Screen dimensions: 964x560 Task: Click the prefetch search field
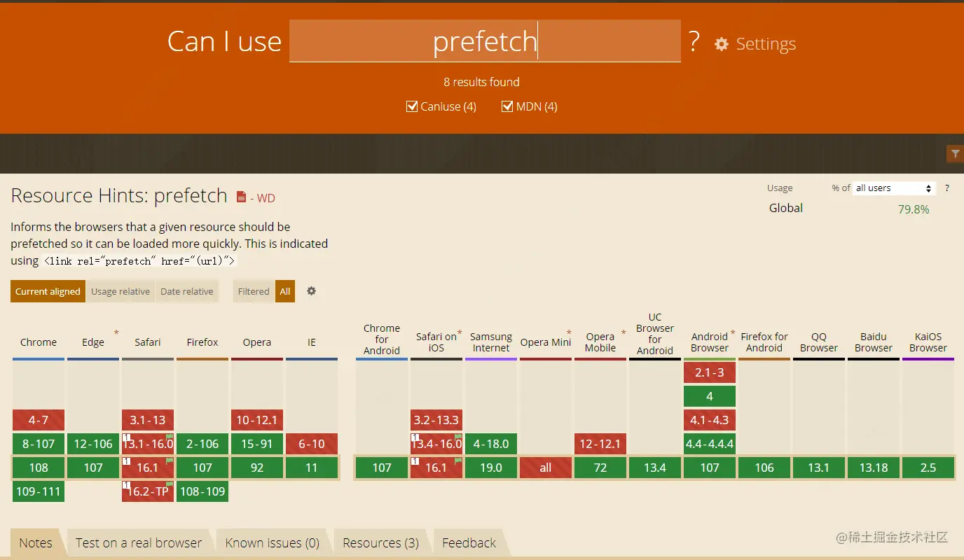coord(485,41)
